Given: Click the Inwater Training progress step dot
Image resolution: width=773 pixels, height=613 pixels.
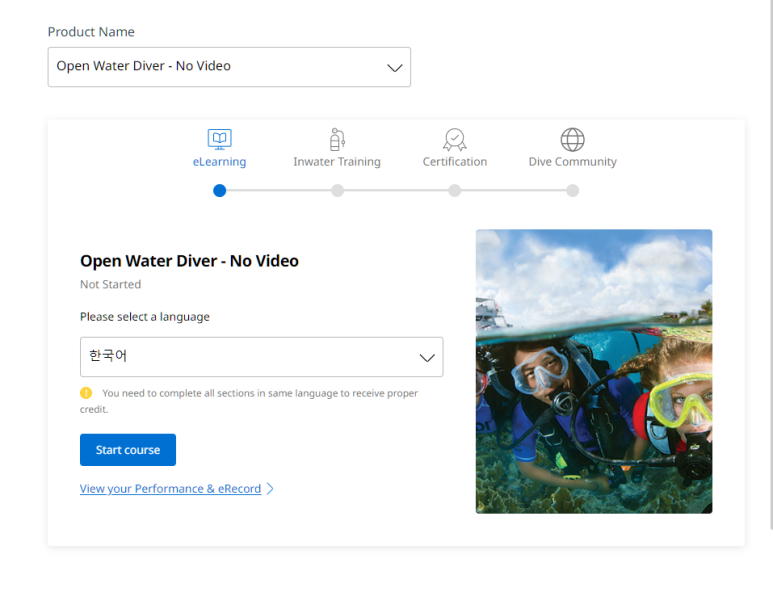Looking at the screenshot, I should click(x=337, y=190).
